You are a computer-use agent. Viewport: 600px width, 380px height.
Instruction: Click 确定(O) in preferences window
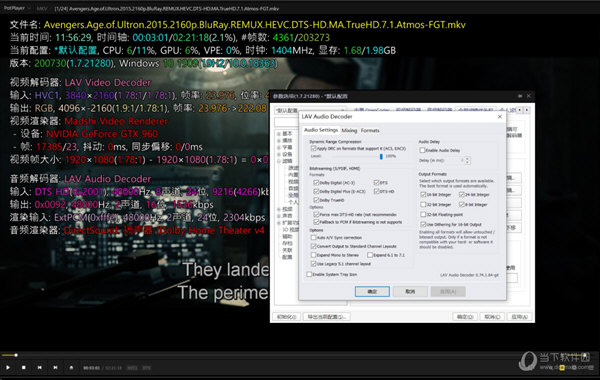coord(465,317)
